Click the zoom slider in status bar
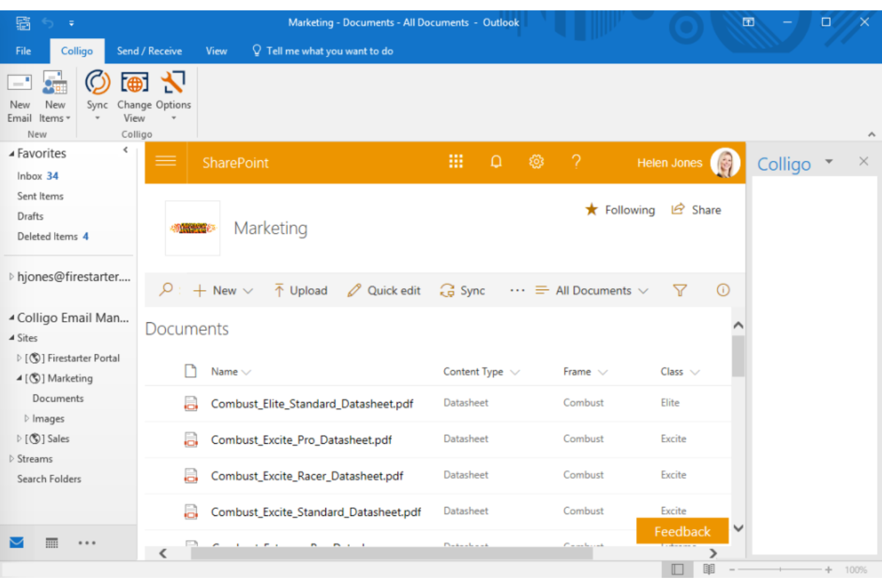The image size is (882, 588). [780, 570]
